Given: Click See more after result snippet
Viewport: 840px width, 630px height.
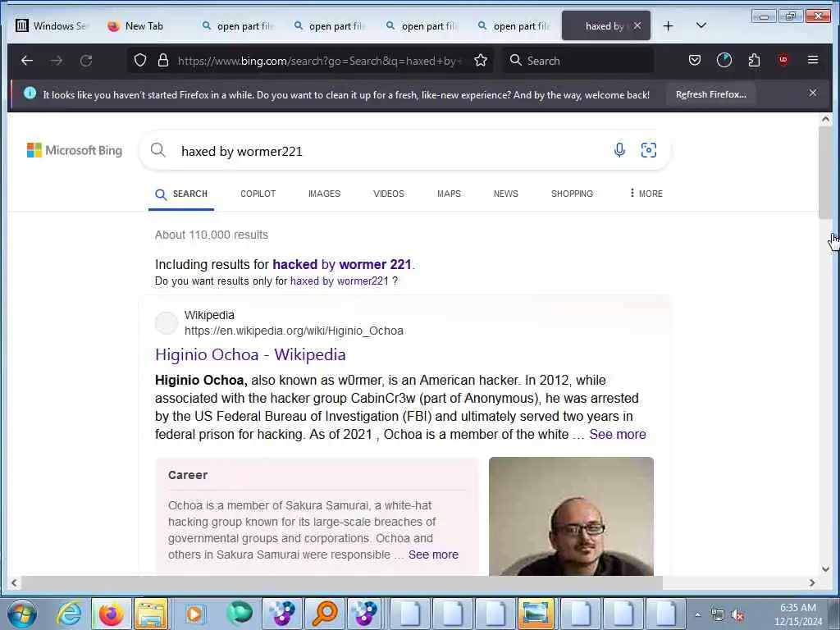Looking at the screenshot, I should (x=617, y=434).
